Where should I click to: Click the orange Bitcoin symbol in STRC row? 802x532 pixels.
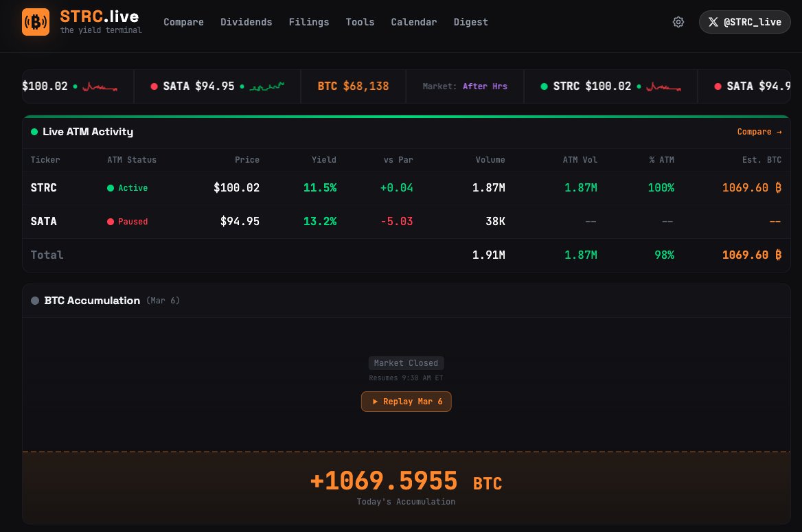coord(778,187)
